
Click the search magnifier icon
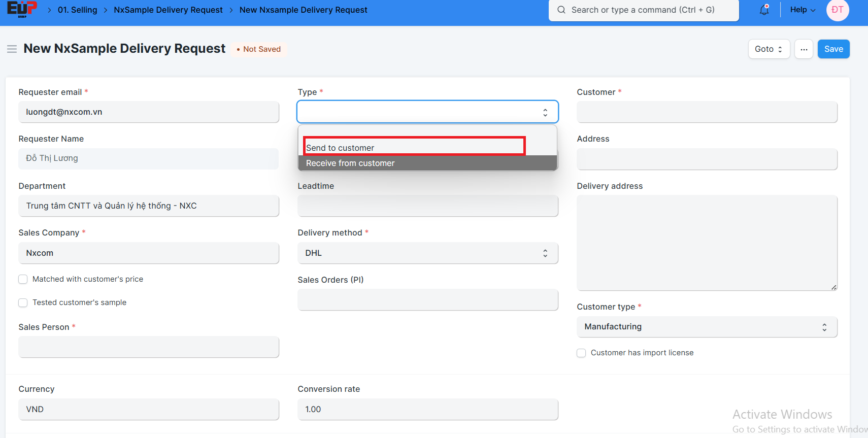(561, 10)
